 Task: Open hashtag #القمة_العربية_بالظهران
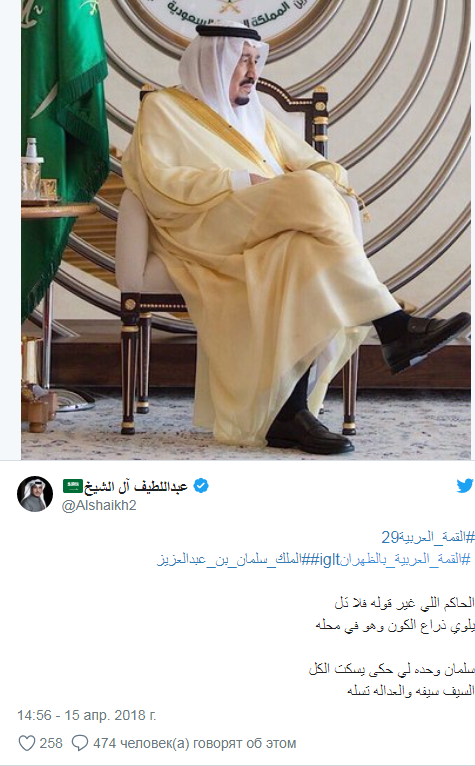(x=405, y=559)
